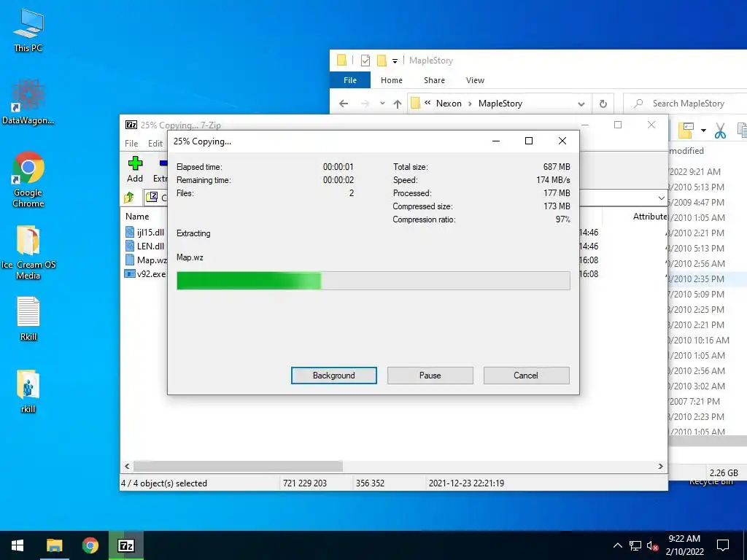Screen dimensions: 747x560
Task: Click the Attributes column header in 7-Zip
Action: (650, 216)
